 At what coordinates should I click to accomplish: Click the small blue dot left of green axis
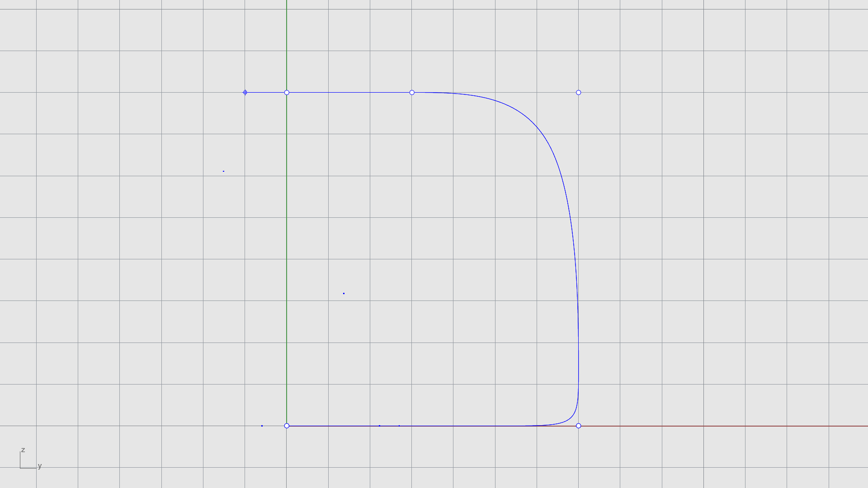[x=223, y=171]
